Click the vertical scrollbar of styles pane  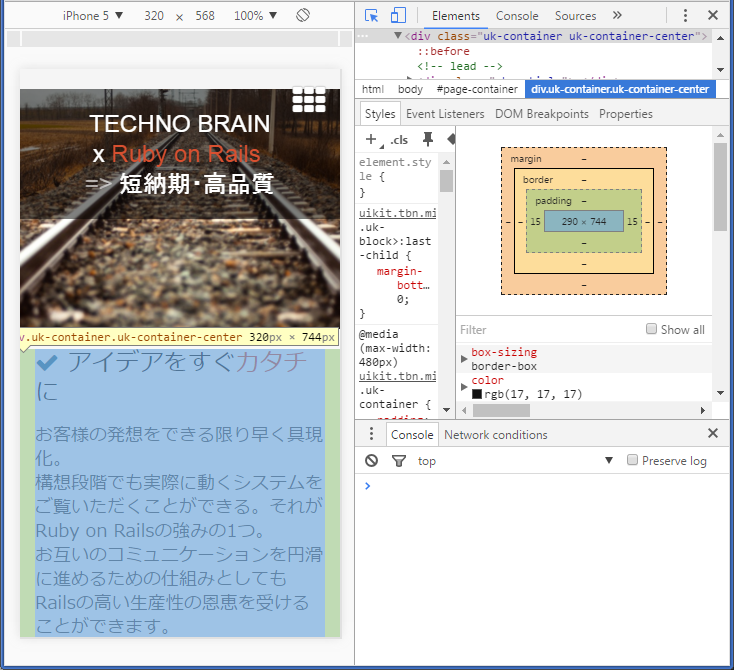[x=446, y=181]
